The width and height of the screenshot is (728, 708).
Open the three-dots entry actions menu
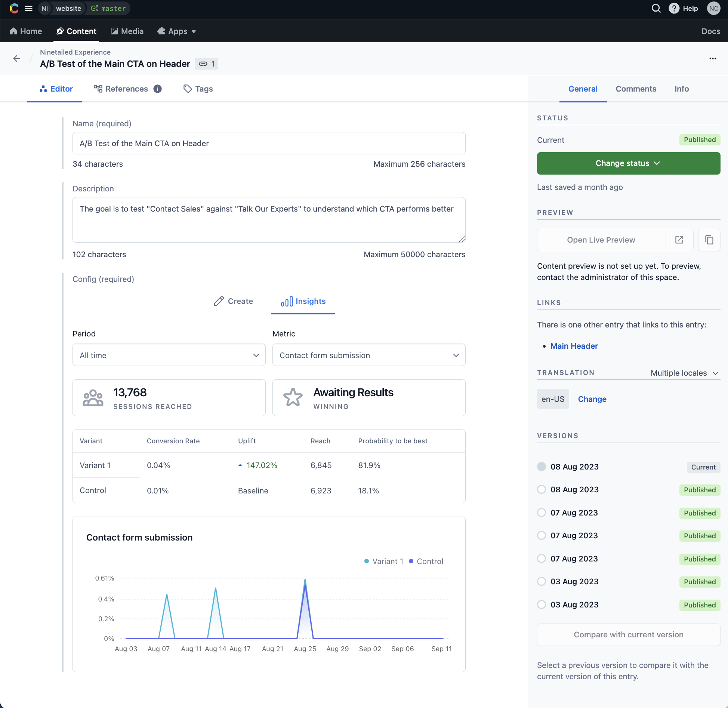pos(713,58)
